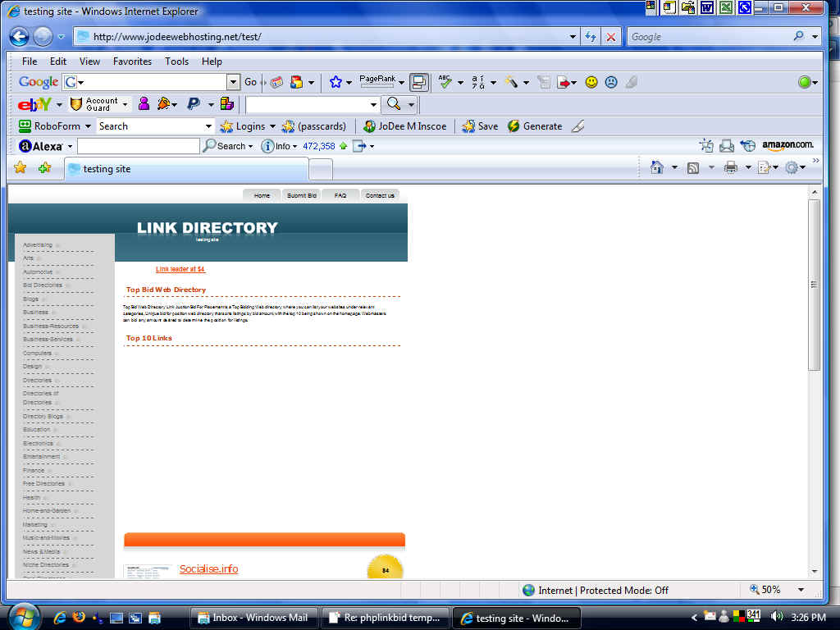Viewport: 840px width, 630px height.
Task: Open a new blank tab
Action: pyautogui.click(x=321, y=170)
